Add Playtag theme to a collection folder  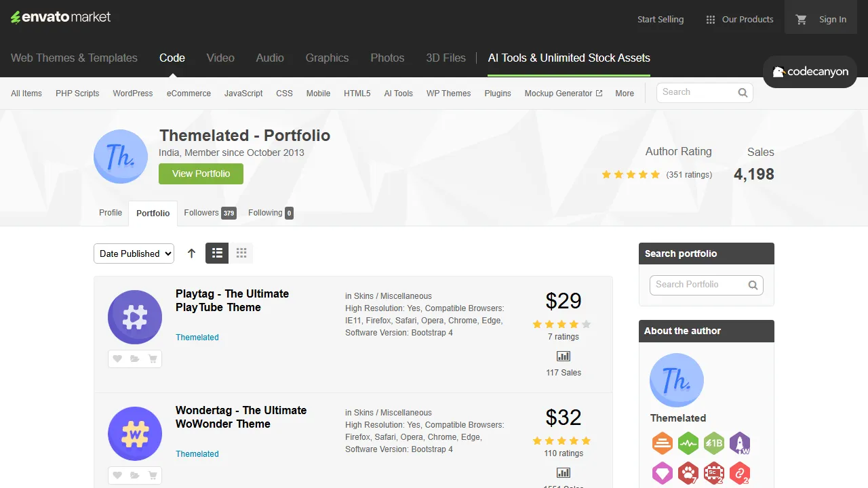[x=135, y=359]
